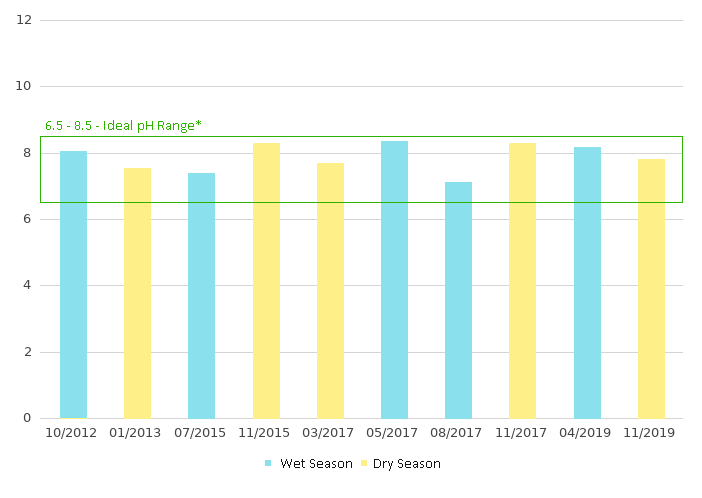This screenshot has height=498, width=702.
Task: Toggle the Dry Season legend entry
Action: pos(407,464)
